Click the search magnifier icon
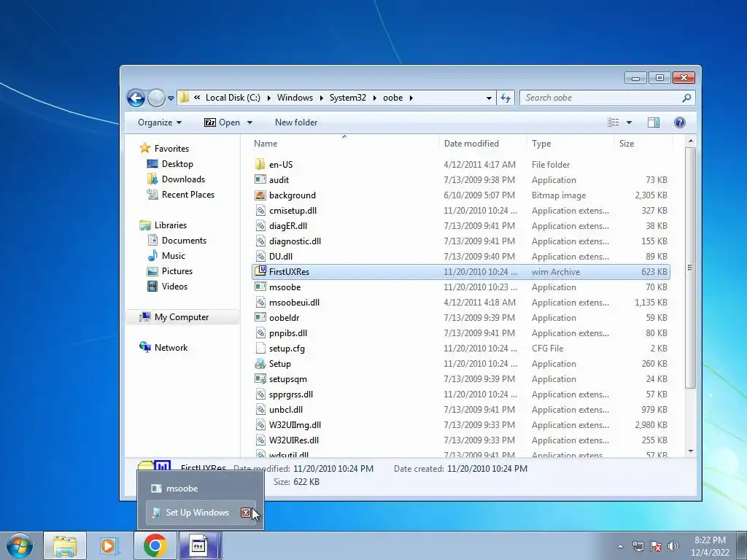The image size is (747, 560). tap(686, 98)
